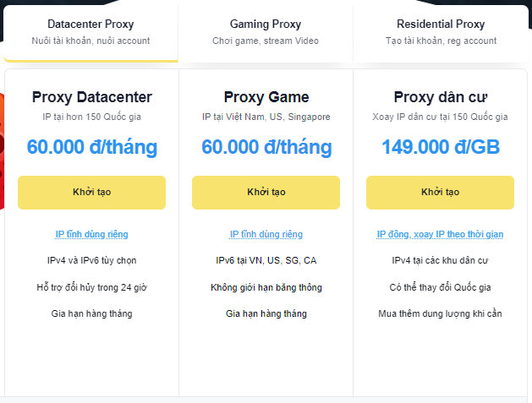Hit Khởi tạo under Proxy dân cư
Screen dimensions: 532x403
[440, 193]
